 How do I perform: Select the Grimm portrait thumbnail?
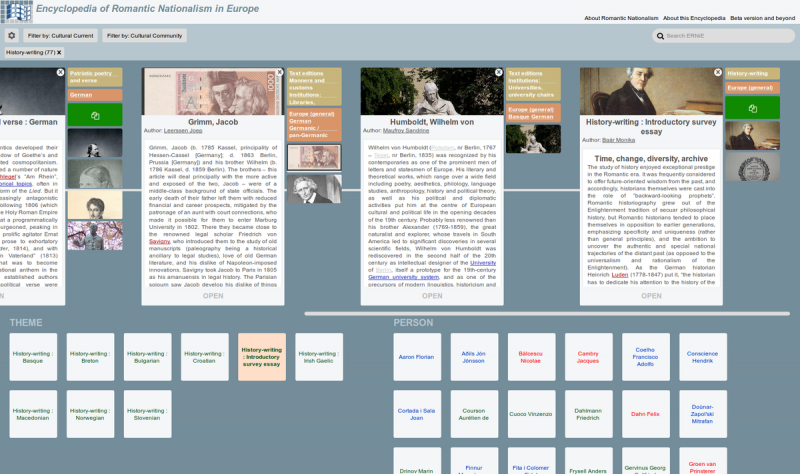pyautogui.click(x=314, y=189)
